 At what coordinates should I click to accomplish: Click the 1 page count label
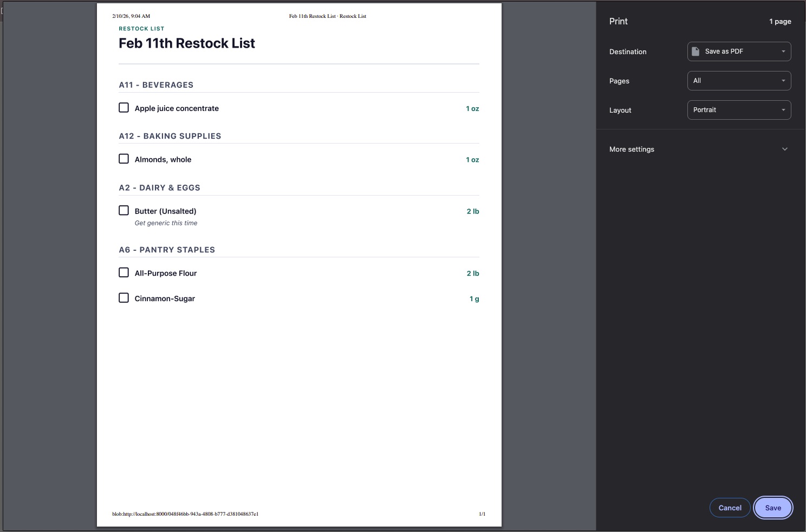[x=780, y=21]
